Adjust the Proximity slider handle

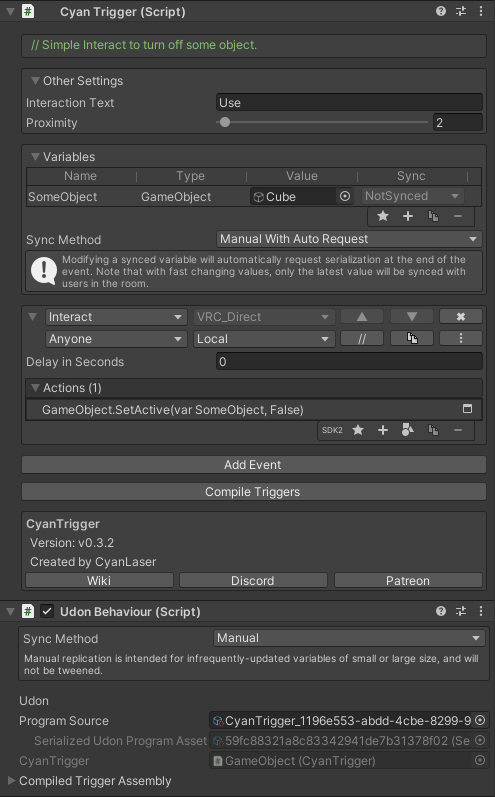pos(225,122)
